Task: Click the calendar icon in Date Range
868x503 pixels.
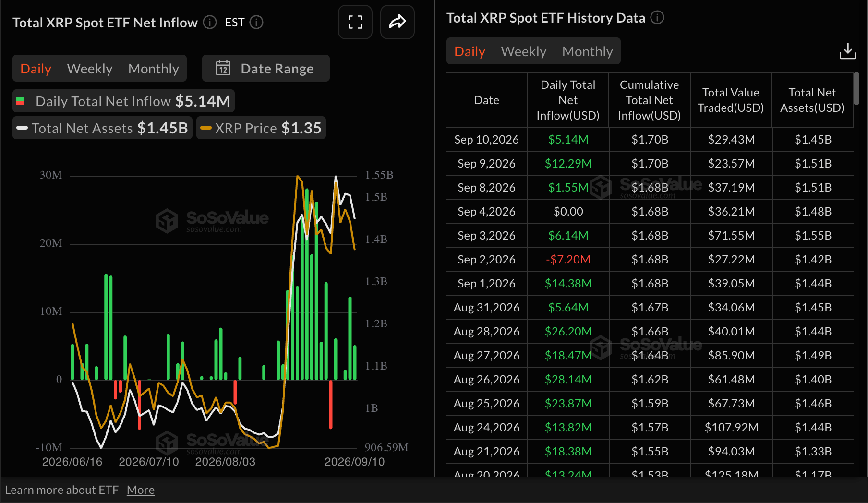Action: click(223, 68)
